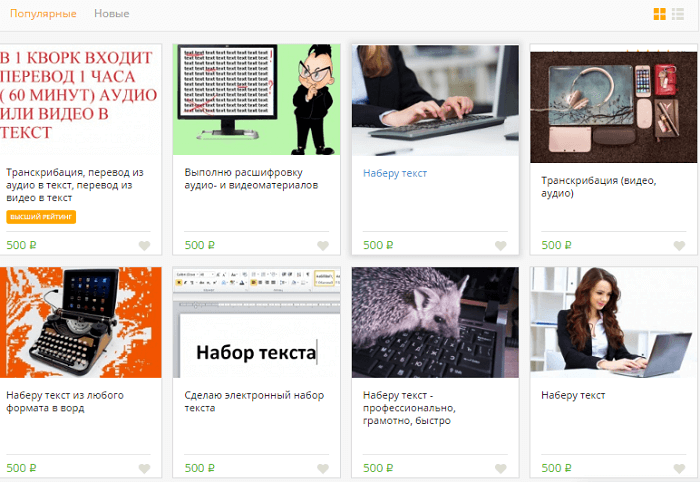Like the 'Выполню расшифровку' kwork heart icon
This screenshot has width=700, height=482.
tap(323, 245)
